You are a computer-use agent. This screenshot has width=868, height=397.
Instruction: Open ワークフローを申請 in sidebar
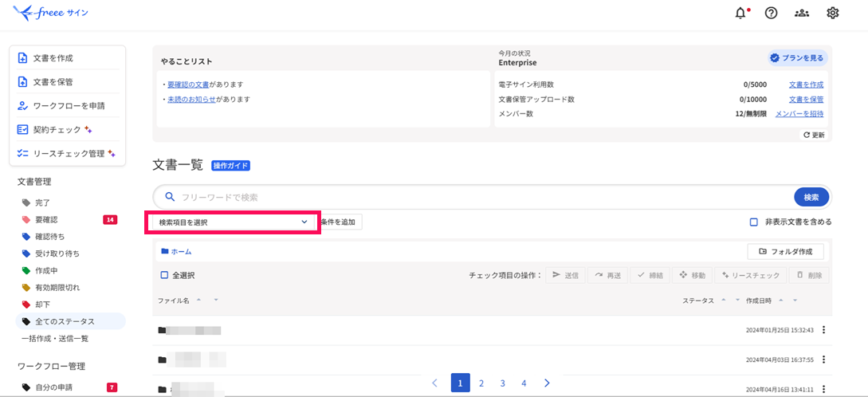point(67,106)
